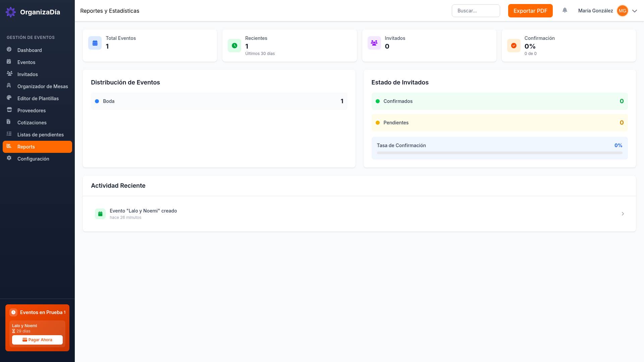The height and width of the screenshot is (362, 644).
Task: Click the Invitados people icon
Action: click(374, 43)
